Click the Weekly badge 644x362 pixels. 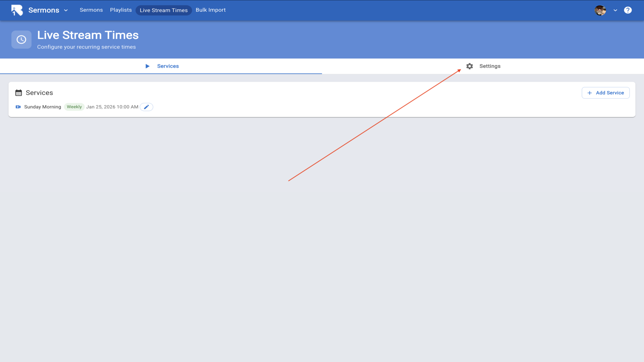coord(74,107)
